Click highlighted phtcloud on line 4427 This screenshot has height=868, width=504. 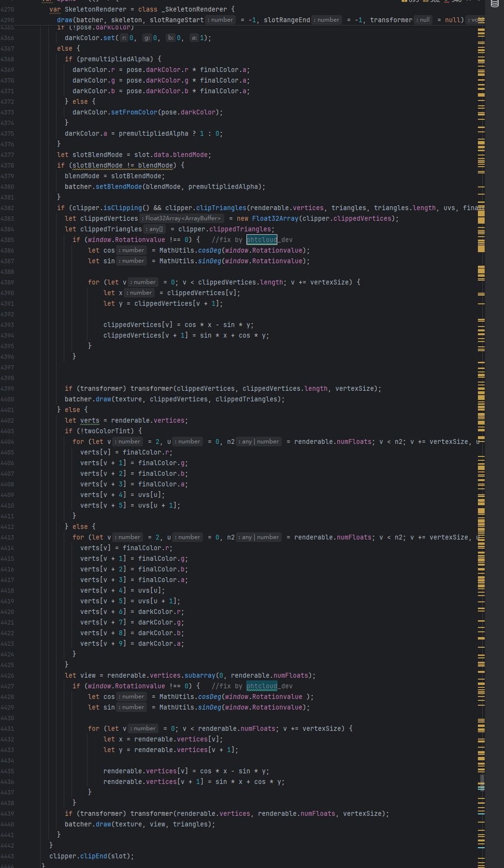tap(261, 686)
